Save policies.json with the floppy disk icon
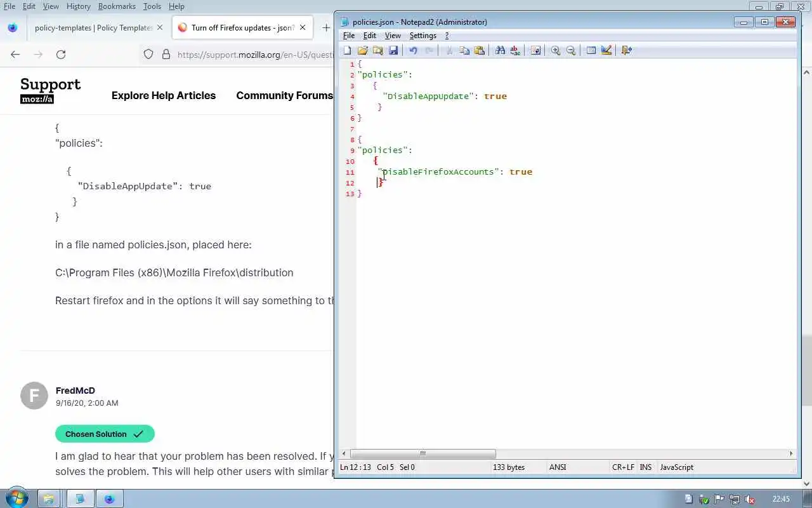Viewport: 812px width, 508px height. click(393, 50)
